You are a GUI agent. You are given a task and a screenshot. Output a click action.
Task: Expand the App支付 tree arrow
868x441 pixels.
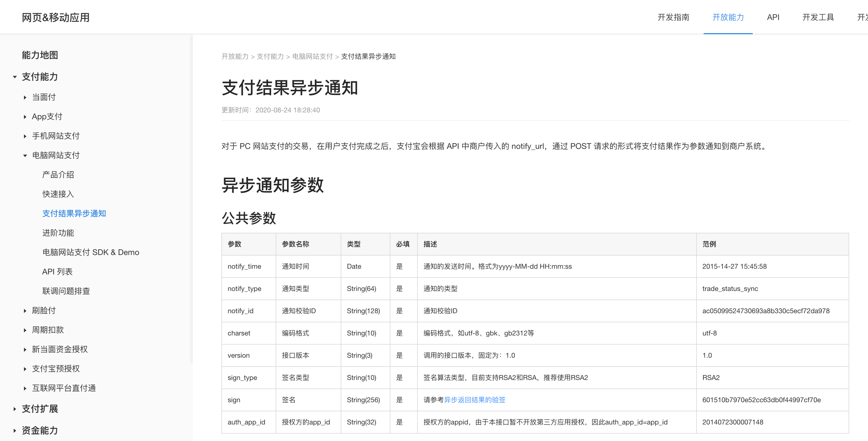pyautogui.click(x=25, y=117)
